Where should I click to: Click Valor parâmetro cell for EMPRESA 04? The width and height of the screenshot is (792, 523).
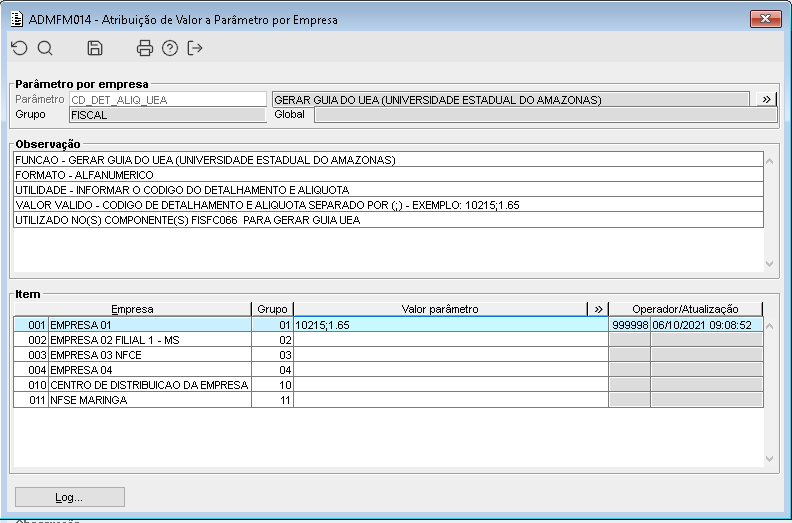pos(451,370)
